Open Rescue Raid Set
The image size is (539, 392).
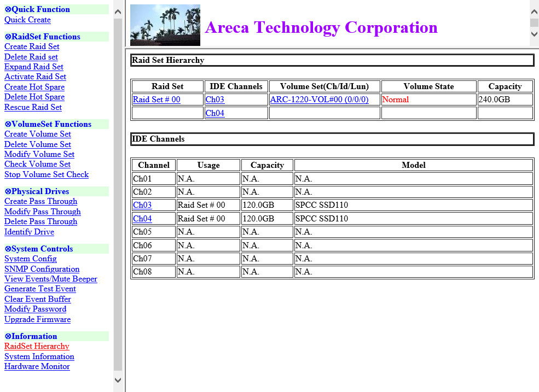click(33, 108)
